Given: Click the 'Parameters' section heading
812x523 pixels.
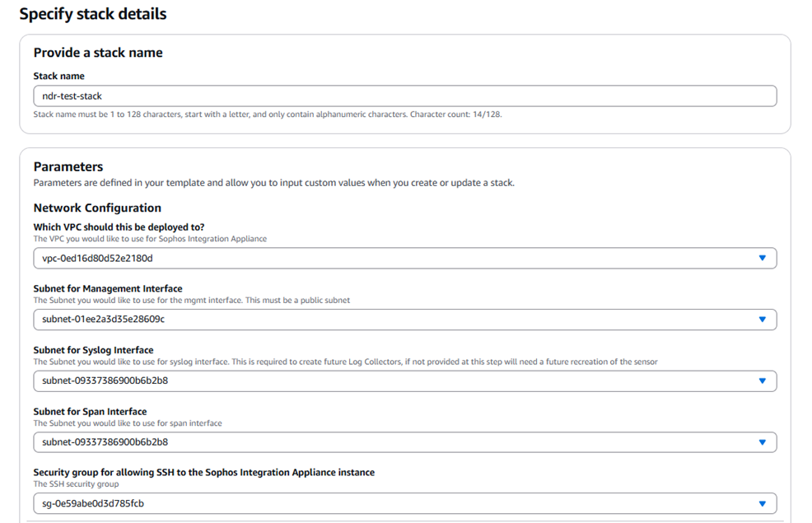Looking at the screenshot, I should tap(68, 166).
